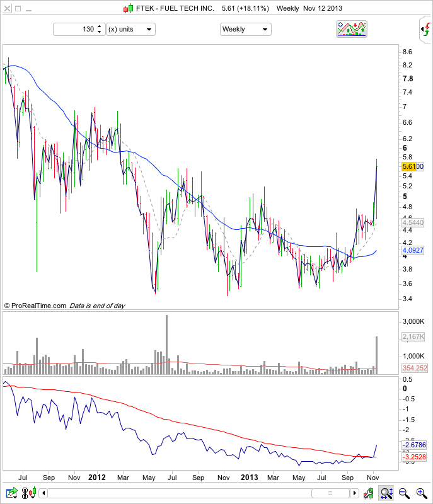
Task: Open the (x) units dropdown
Action: click(130, 29)
